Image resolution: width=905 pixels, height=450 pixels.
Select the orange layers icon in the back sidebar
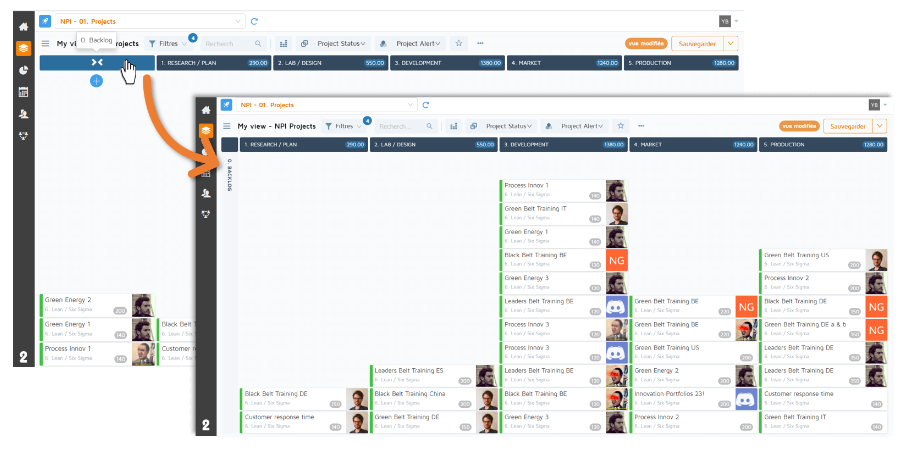23,47
